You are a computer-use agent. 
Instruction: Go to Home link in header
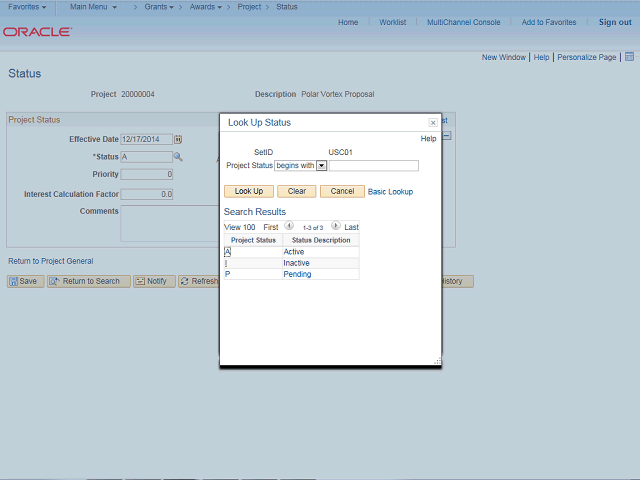tap(348, 22)
